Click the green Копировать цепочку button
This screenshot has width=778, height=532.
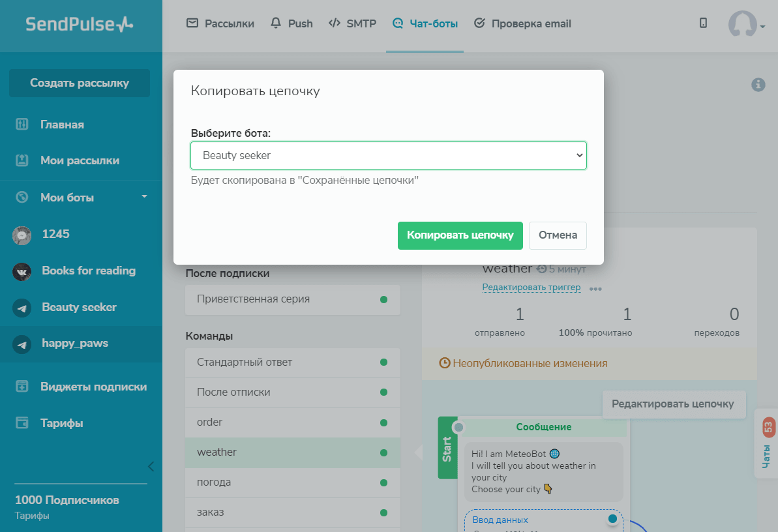click(x=460, y=235)
